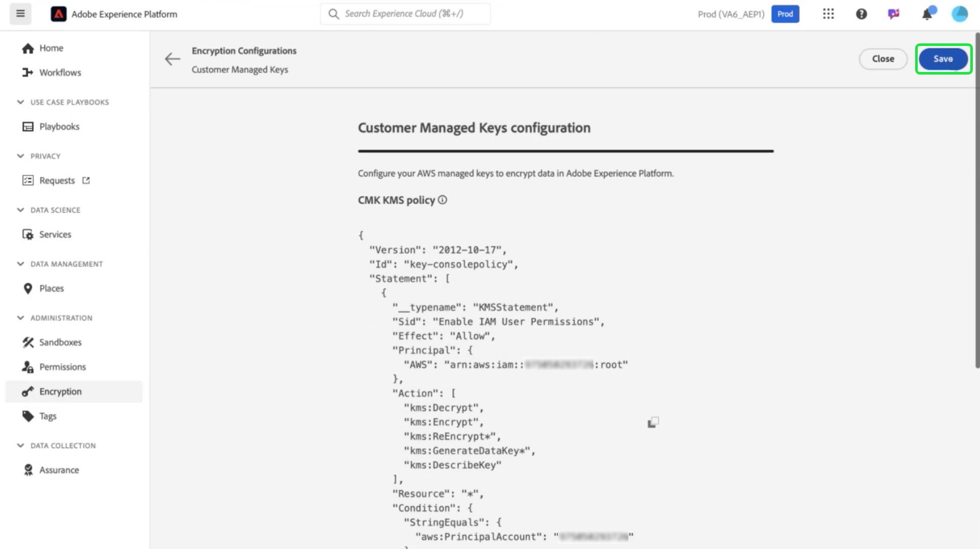Click the external link icon beside Requests
Screen dimensions: 980x549
86,180
